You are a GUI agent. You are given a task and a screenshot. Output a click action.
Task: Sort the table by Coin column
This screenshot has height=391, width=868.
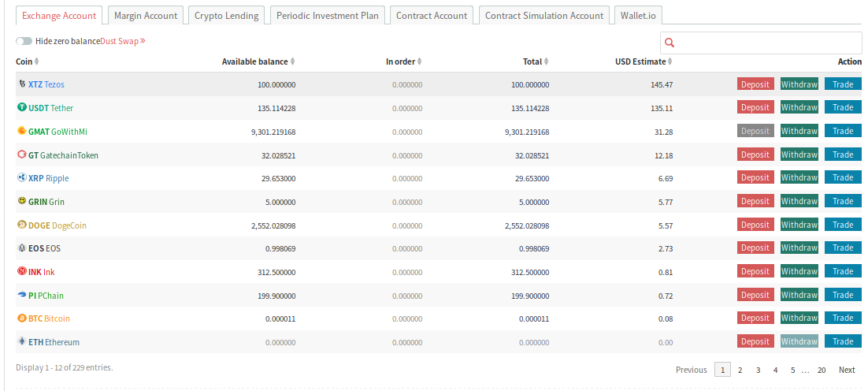pyautogui.click(x=27, y=61)
